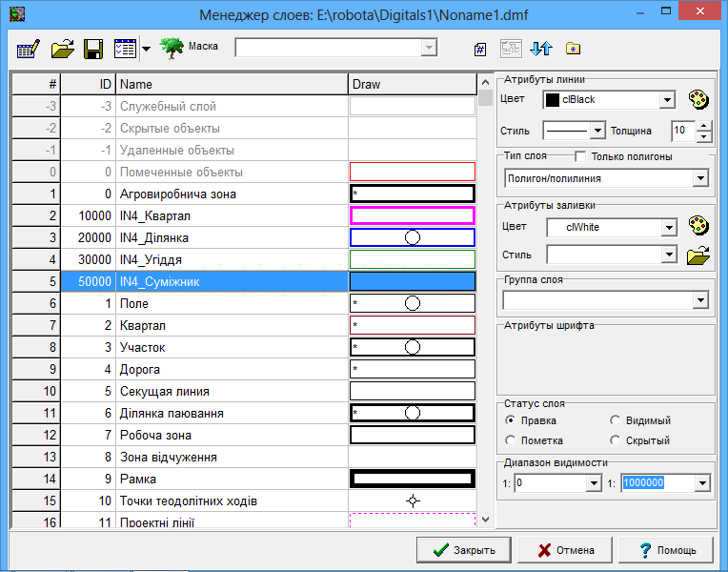The width and height of the screenshot is (728, 572).
Task: Click Закрыть button
Action: 463,550
